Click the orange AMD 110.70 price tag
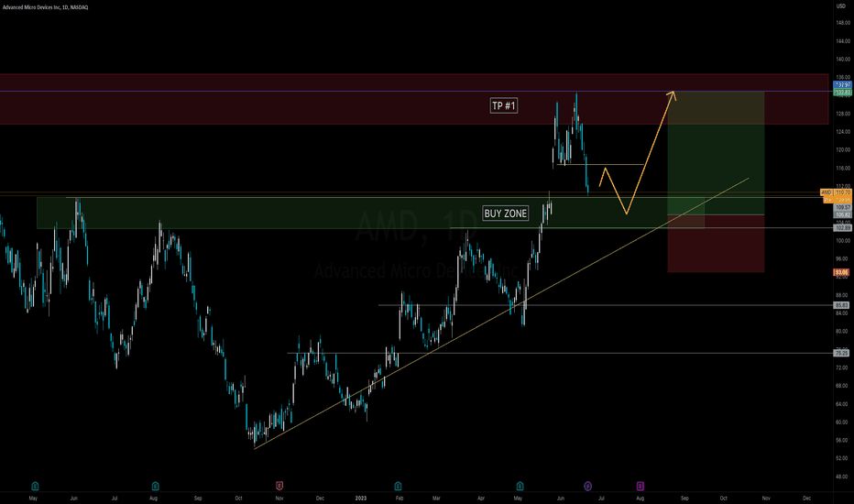Viewport: 854px width, 504px height. [836, 192]
